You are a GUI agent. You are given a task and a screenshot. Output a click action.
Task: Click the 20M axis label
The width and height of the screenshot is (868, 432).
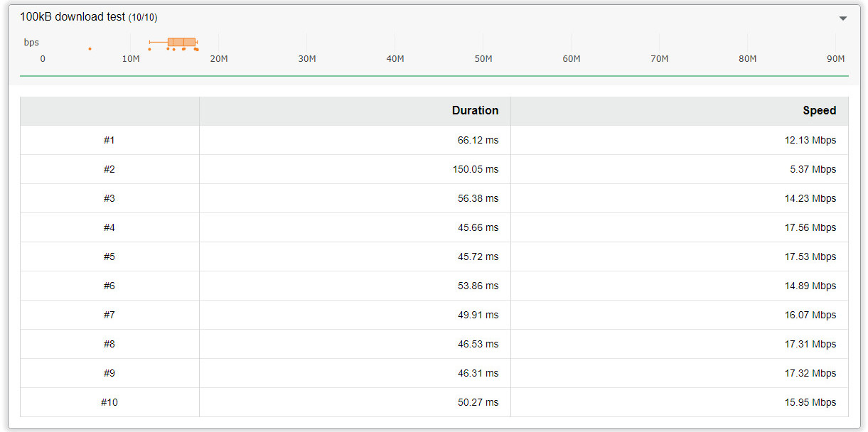click(219, 59)
